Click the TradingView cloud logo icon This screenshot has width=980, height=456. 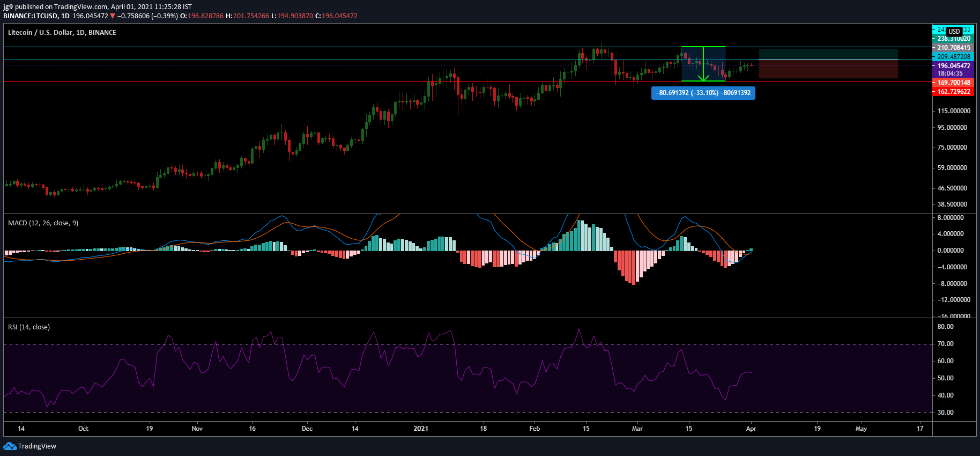pyautogui.click(x=10, y=446)
